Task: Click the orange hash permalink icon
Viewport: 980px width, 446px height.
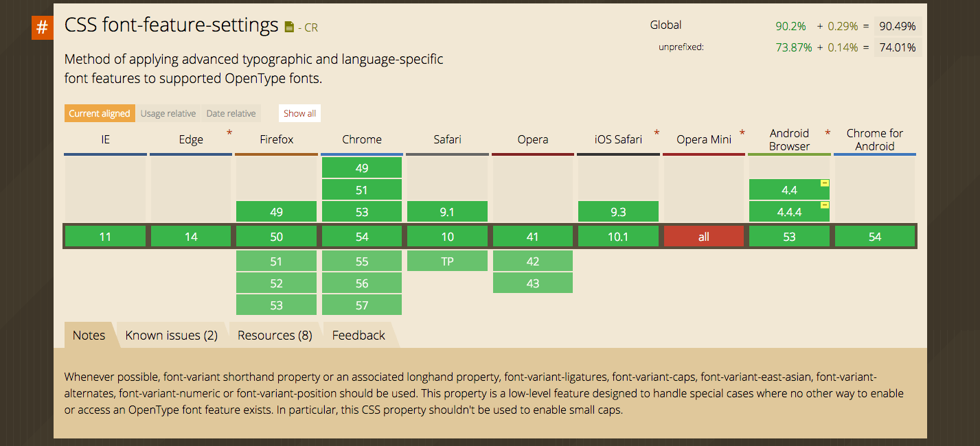Action: coord(43,27)
